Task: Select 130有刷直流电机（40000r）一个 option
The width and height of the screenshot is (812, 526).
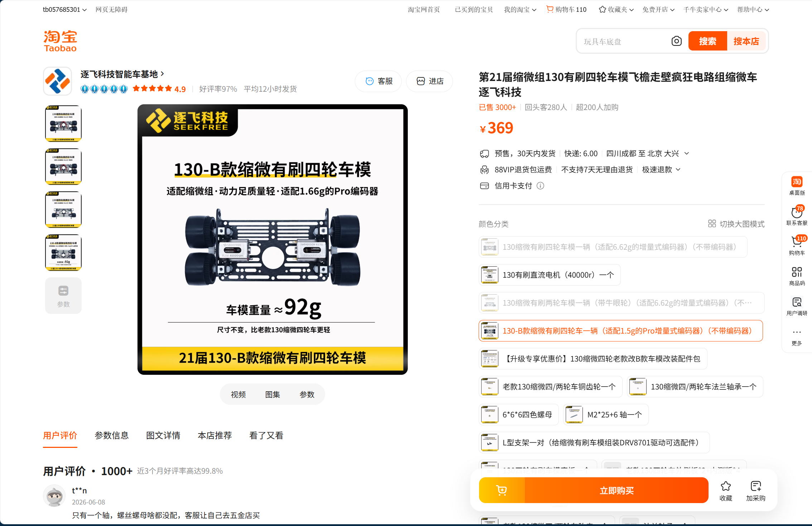Action: 550,275
